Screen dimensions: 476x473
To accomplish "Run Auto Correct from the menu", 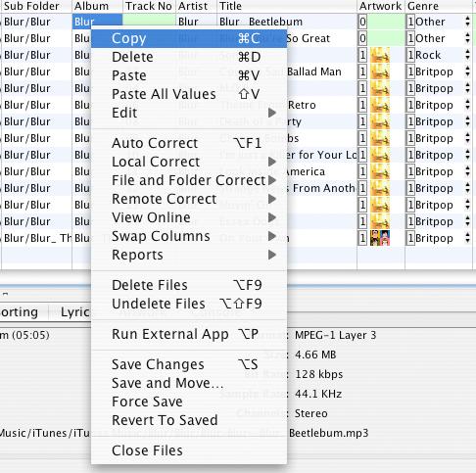I will click(189, 143).
